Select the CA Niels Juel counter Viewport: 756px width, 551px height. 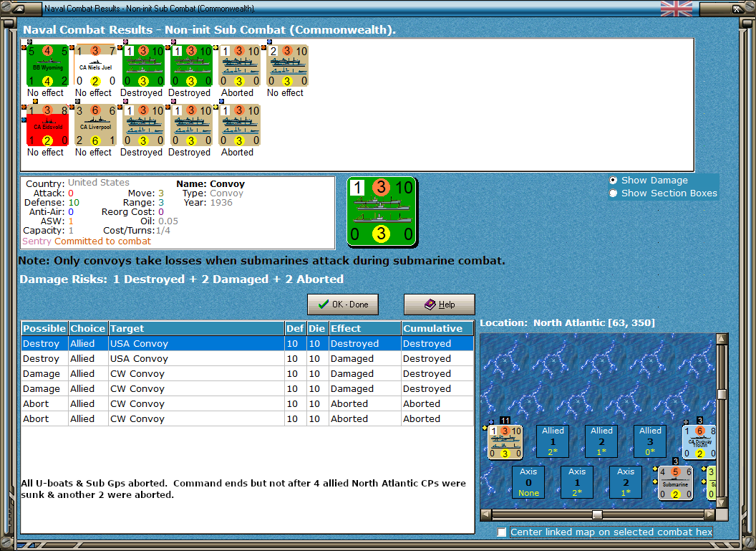[95, 66]
